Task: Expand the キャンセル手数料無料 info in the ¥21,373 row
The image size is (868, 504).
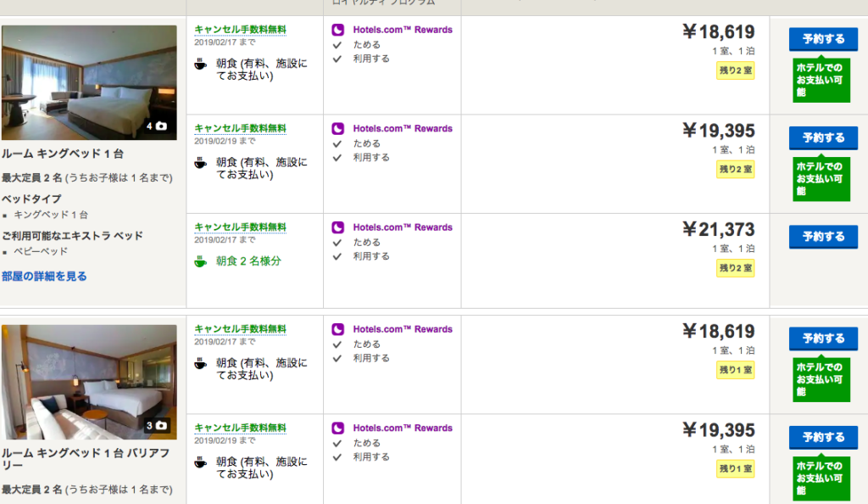Action: point(240,227)
